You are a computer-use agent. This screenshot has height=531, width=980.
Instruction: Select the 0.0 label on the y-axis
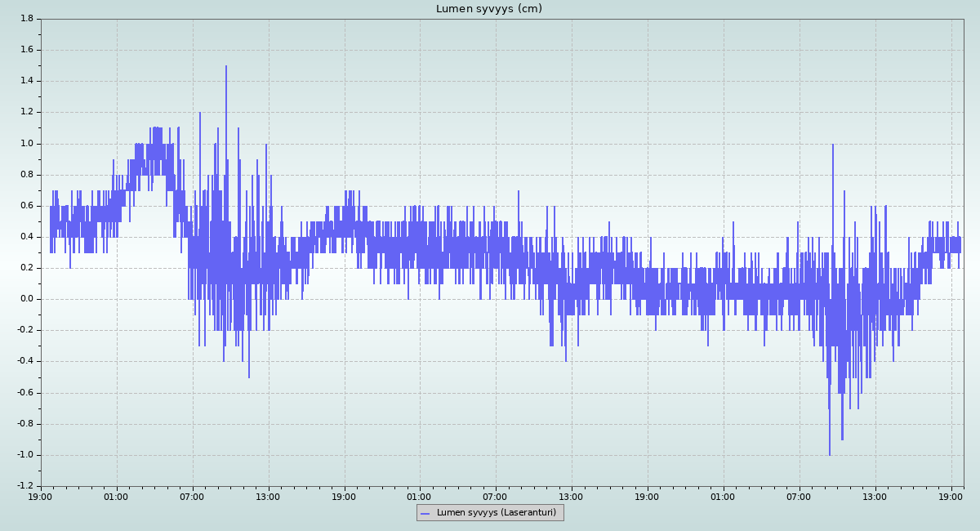click(26, 299)
